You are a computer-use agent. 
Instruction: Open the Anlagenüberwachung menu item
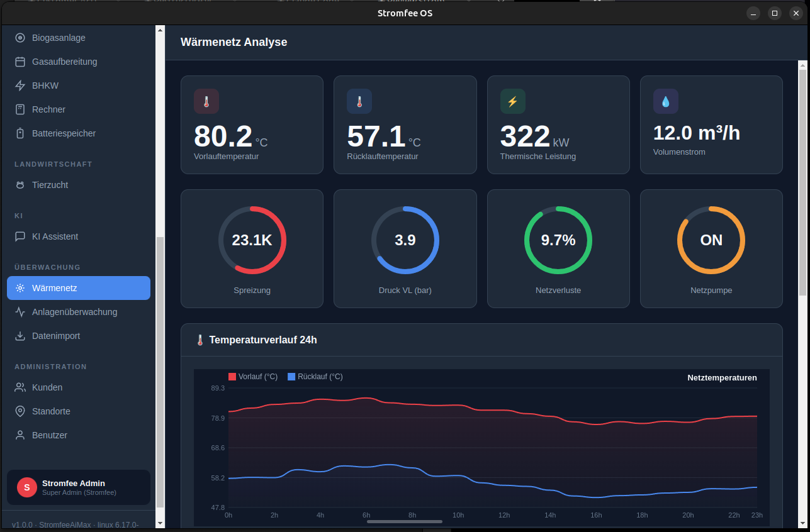pos(74,312)
